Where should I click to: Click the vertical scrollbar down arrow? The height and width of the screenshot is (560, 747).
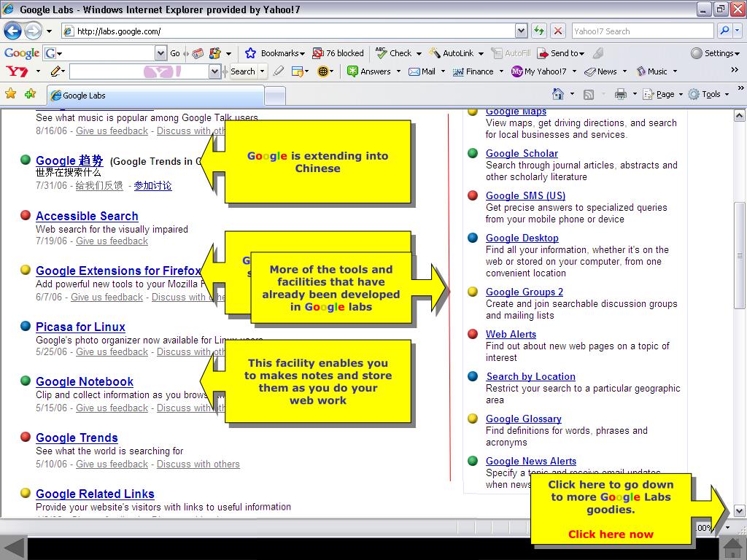coord(739,511)
